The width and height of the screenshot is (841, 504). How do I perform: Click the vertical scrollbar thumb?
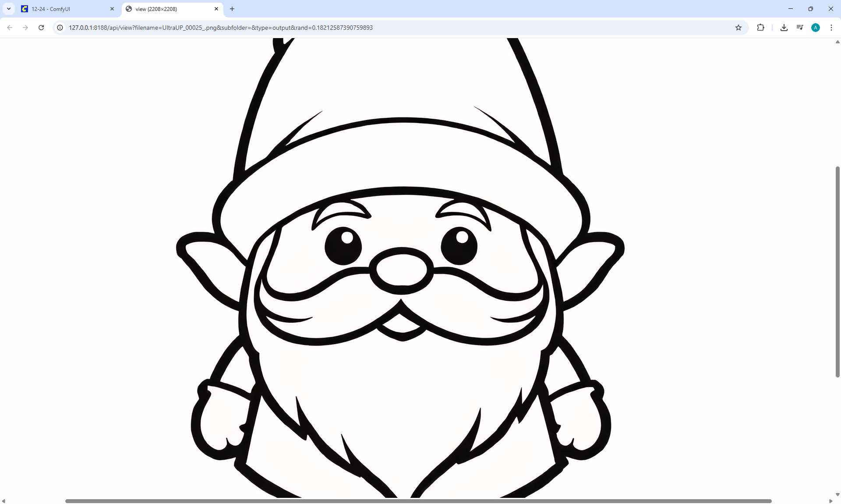837,271
